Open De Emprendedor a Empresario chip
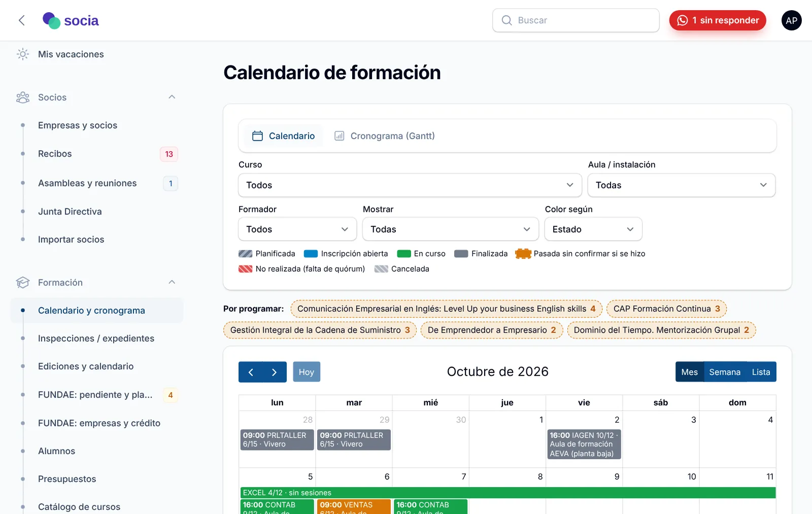812x514 pixels. click(x=492, y=330)
